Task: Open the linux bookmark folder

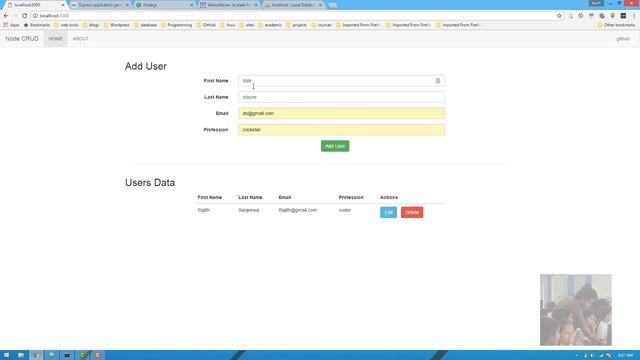Action: pyautogui.click(x=228, y=25)
